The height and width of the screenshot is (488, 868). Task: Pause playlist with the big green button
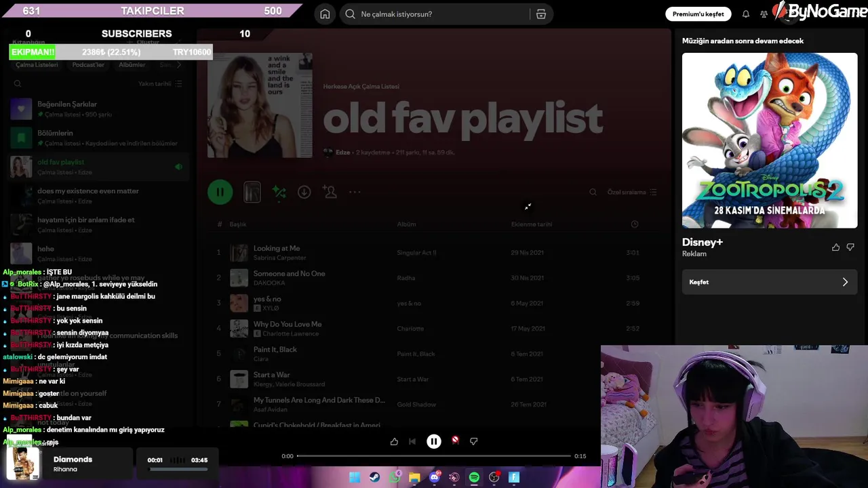220,192
